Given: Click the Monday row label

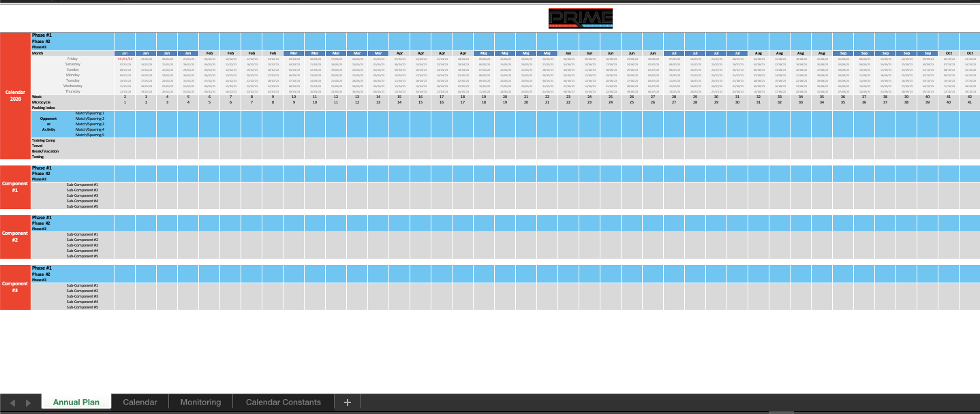Looking at the screenshot, I should tap(72, 75).
